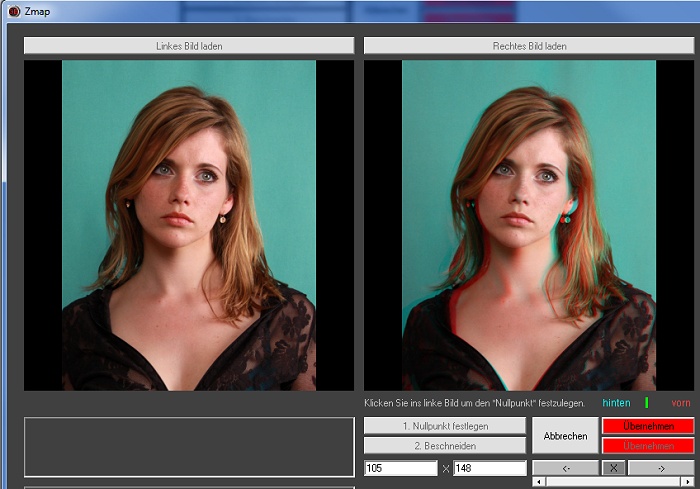Click the horizontal scrollbar's right arrow
Screen dimensions: 700x489
[x=687, y=482]
